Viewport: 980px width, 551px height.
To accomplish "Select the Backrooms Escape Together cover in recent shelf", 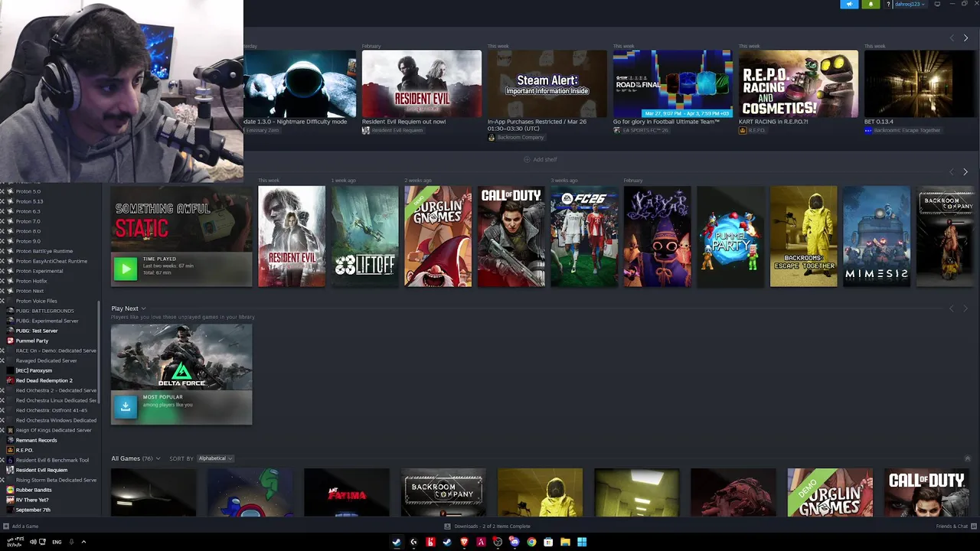I will point(804,236).
